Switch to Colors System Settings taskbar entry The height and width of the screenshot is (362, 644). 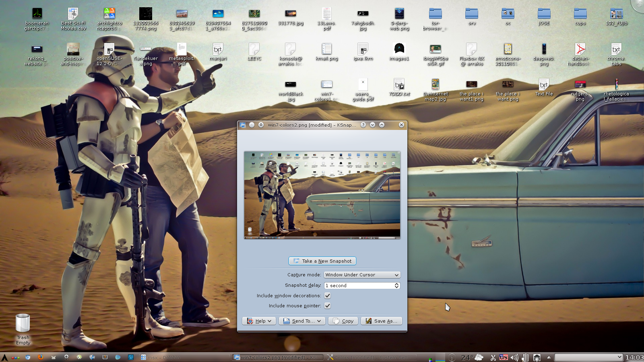point(371,357)
